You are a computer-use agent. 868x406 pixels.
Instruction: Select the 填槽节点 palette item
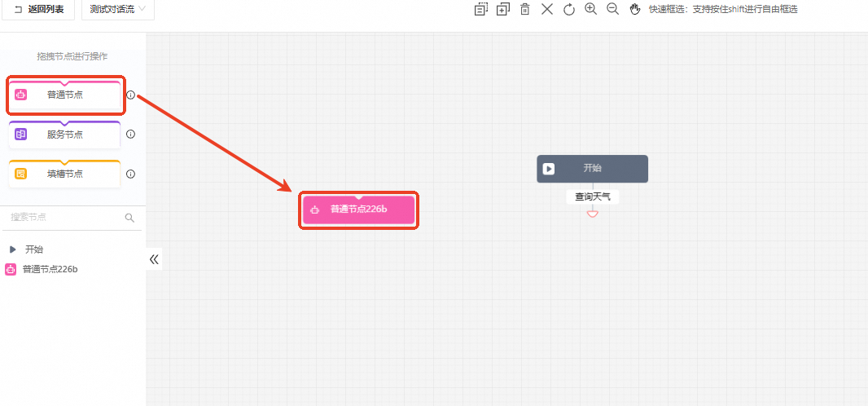pyautogui.click(x=65, y=174)
